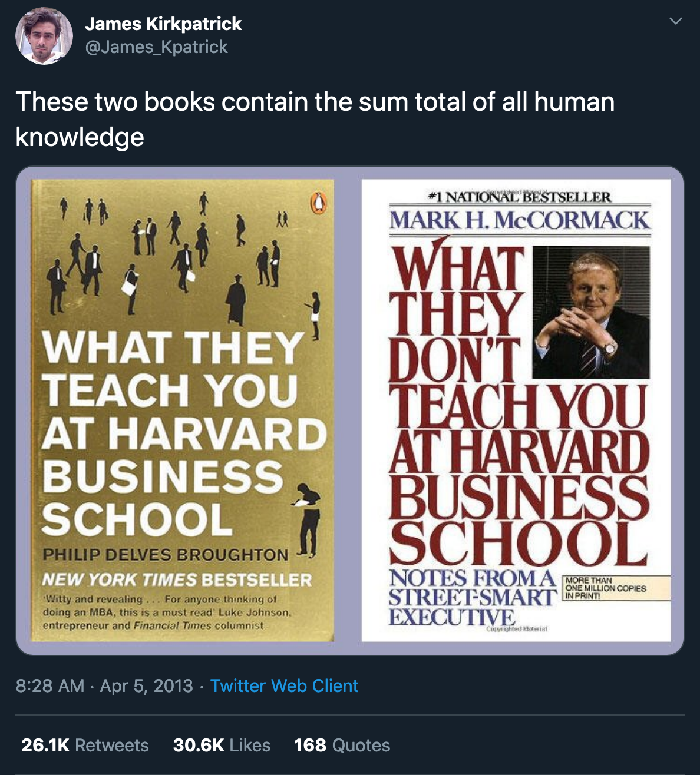This screenshot has height=775, width=700.
Task: Click the Apr 5, 2013 date
Action: coord(147,685)
